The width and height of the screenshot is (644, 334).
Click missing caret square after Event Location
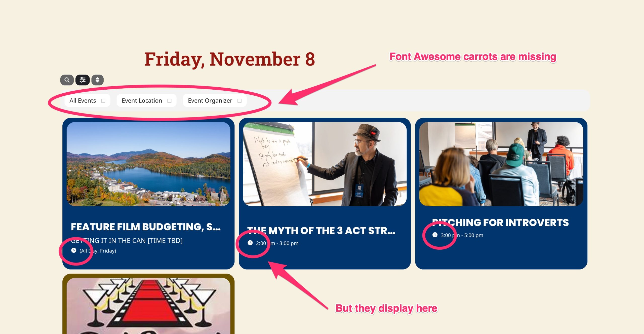169,101
